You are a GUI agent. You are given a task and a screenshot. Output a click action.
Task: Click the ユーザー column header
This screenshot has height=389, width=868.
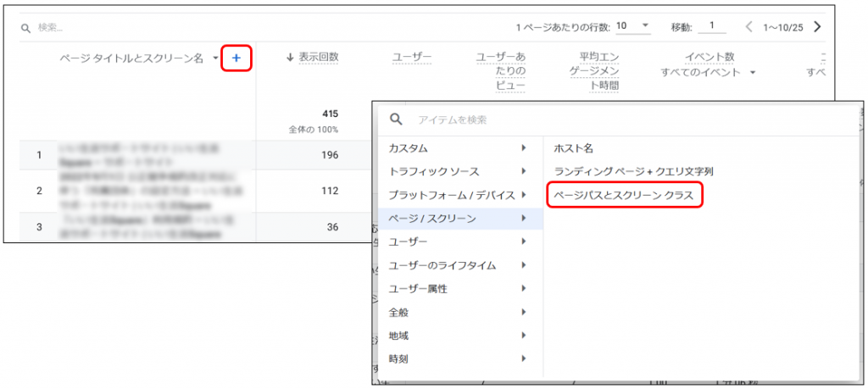[x=411, y=58]
